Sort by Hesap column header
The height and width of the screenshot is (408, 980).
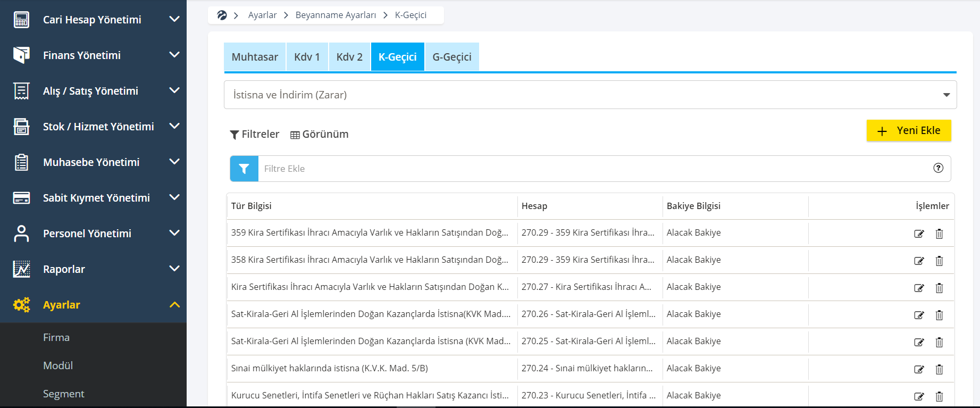(x=534, y=206)
